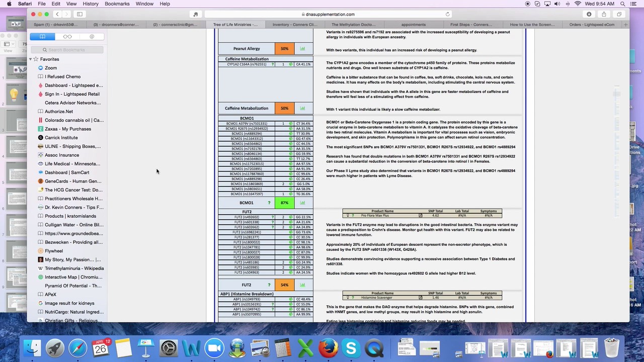The height and width of the screenshot is (362, 644).
Task: Click document icon in Pro Flora Max Plus row
Action: coord(421,215)
